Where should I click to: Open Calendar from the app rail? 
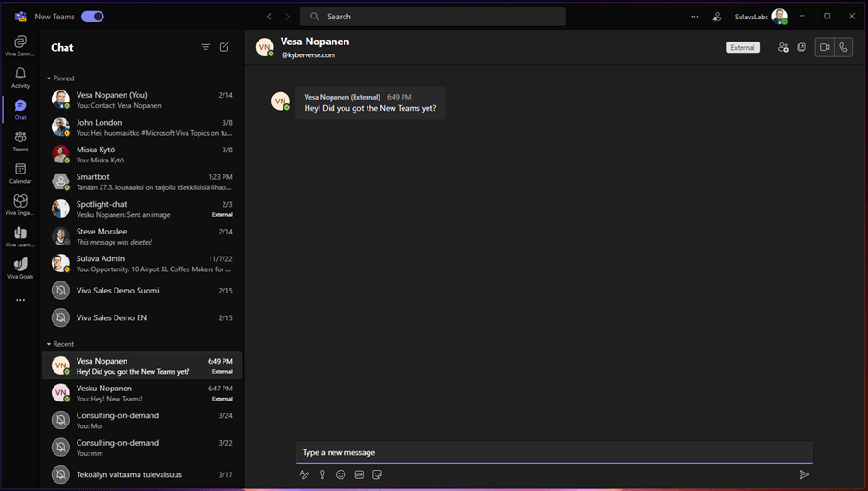click(x=20, y=173)
